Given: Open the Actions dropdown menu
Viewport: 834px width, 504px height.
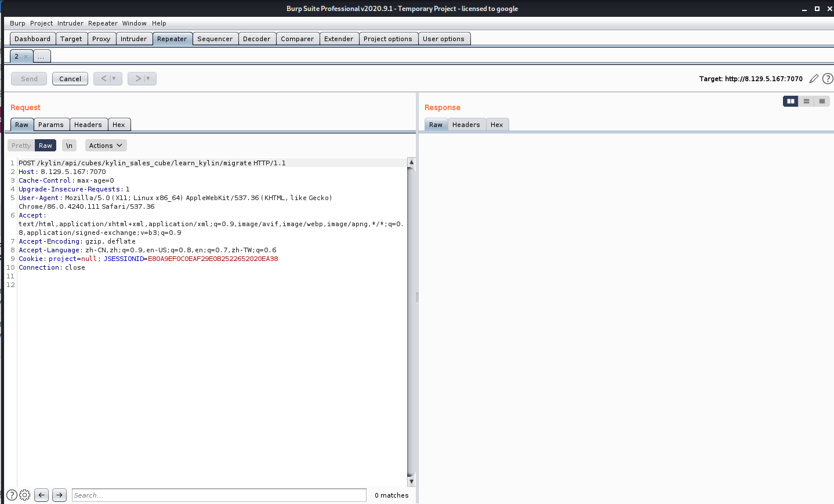Looking at the screenshot, I should coord(106,146).
